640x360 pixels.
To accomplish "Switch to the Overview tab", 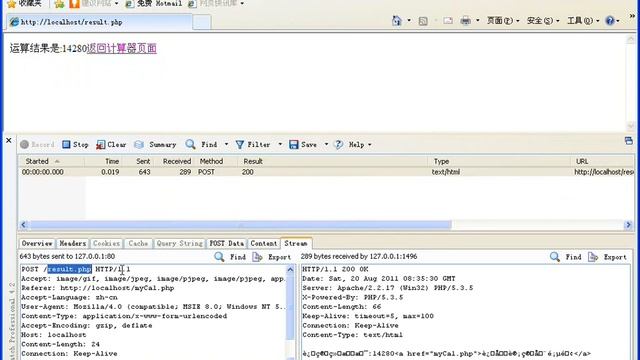I will click(x=37, y=243).
